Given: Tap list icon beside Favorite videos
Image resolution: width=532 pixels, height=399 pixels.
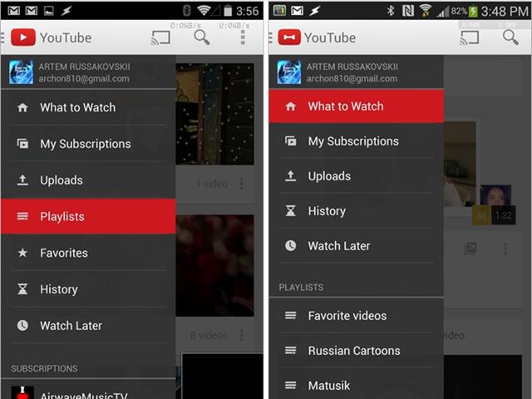Looking at the screenshot, I should coord(290,316).
